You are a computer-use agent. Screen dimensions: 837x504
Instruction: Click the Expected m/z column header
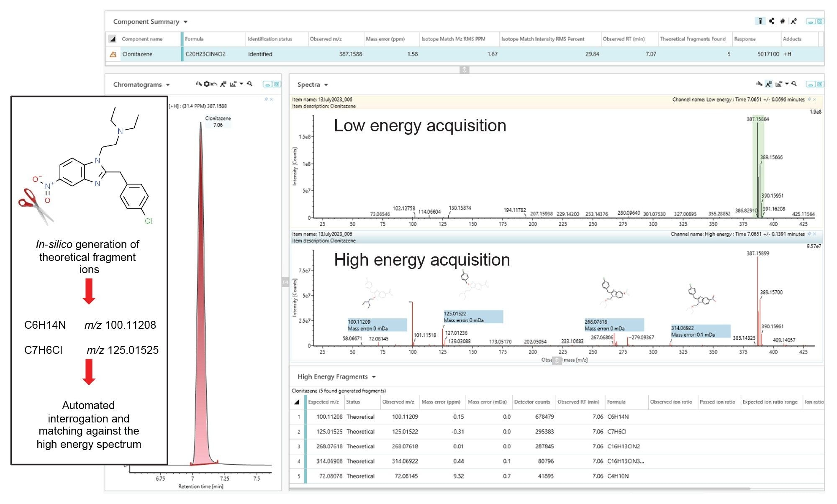(x=323, y=402)
